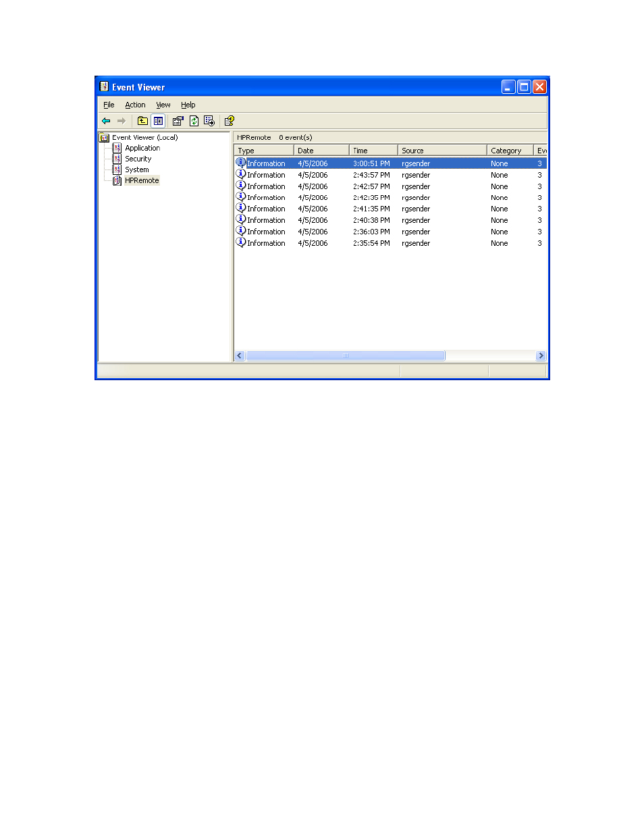Click the Forward arrow toolbar icon
Screen dimensions: 644x834
(x=122, y=121)
